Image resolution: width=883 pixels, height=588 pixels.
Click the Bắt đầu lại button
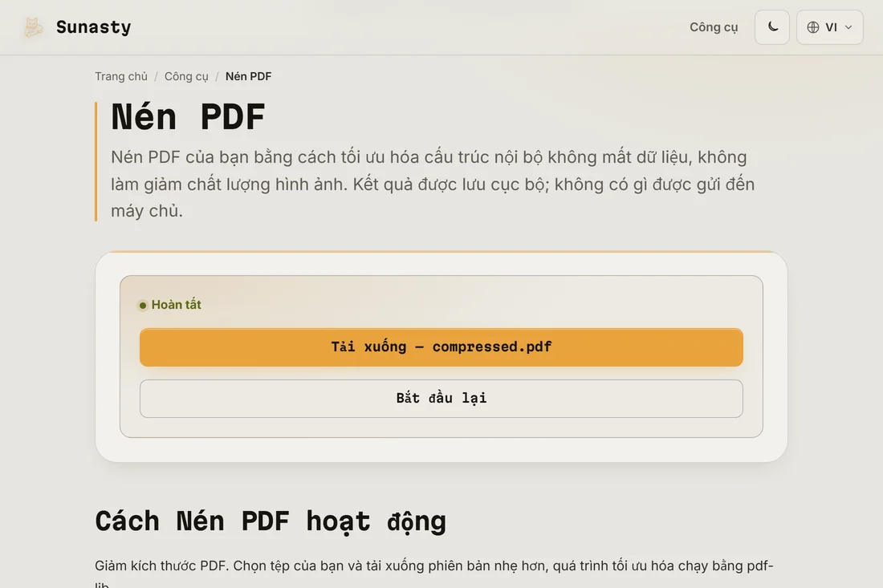click(x=441, y=399)
